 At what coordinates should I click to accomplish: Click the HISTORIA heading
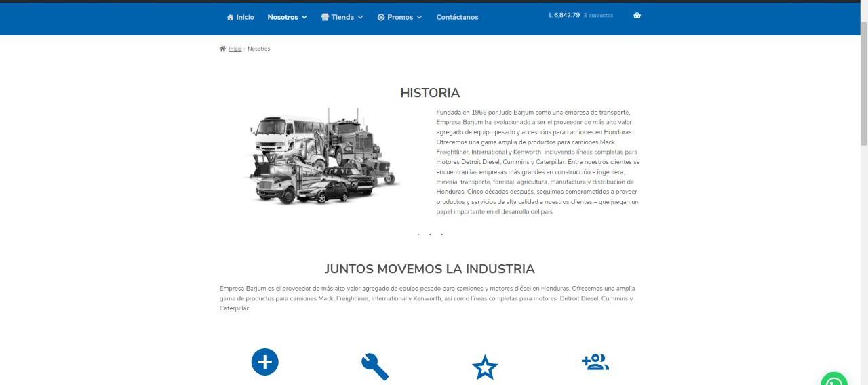click(430, 93)
